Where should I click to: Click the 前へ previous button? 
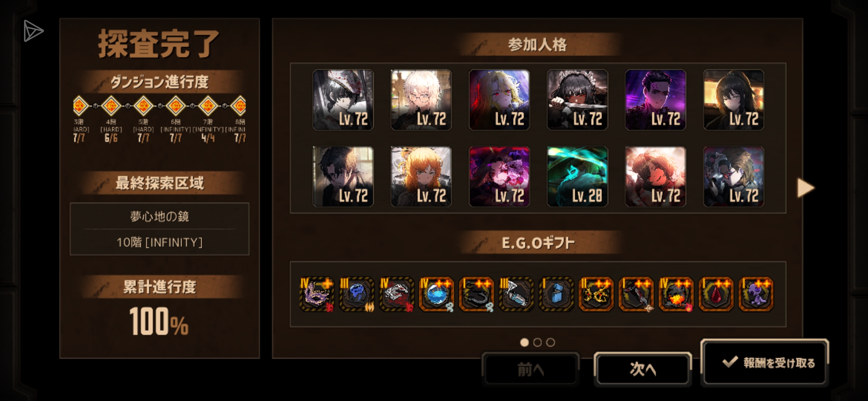point(530,369)
